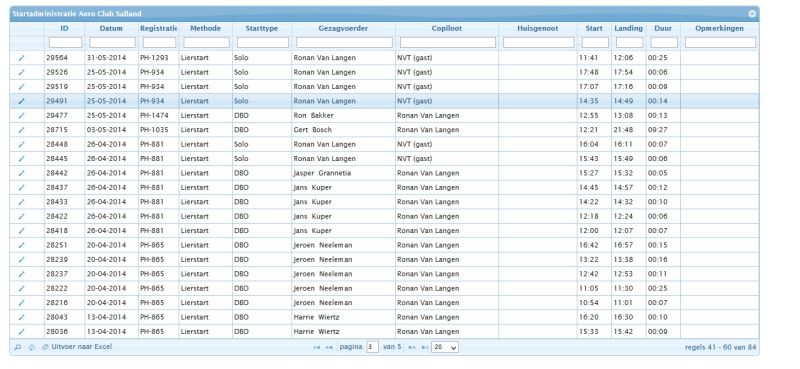Edit row with ID 28715
Viewport: 800px width, 369px height.
(x=21, y=130)
